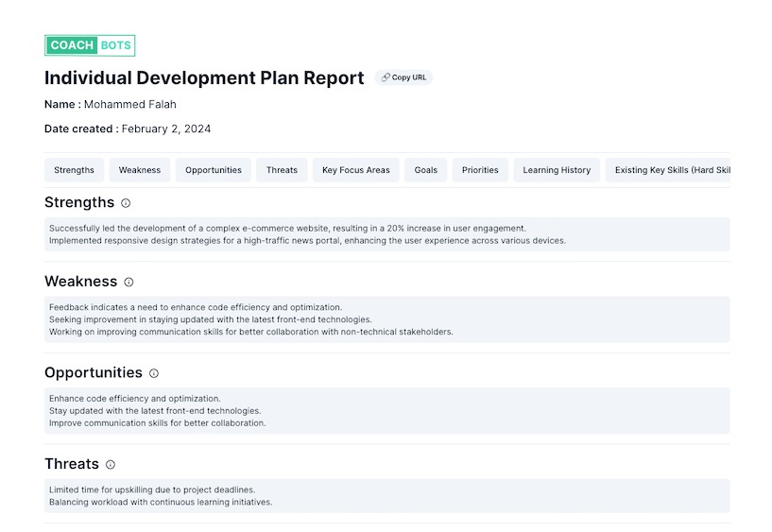Click the Coach Bots logo
772x532 pixels.
tap(90, 45)
